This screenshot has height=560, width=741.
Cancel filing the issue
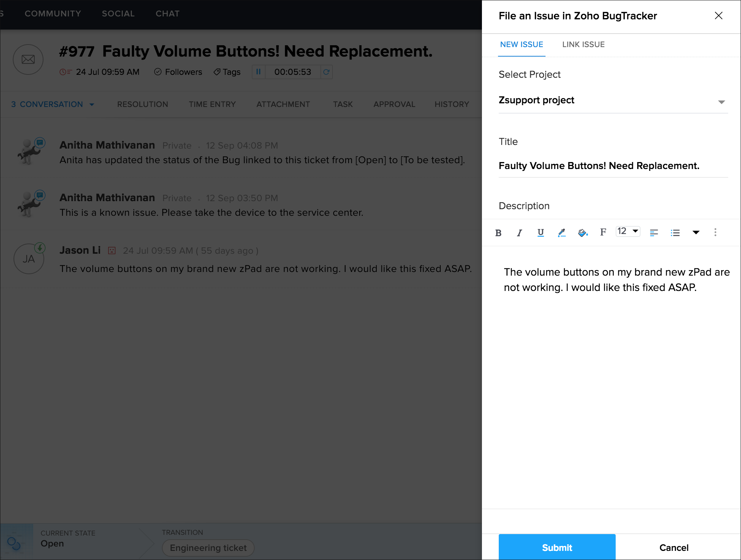673,547
